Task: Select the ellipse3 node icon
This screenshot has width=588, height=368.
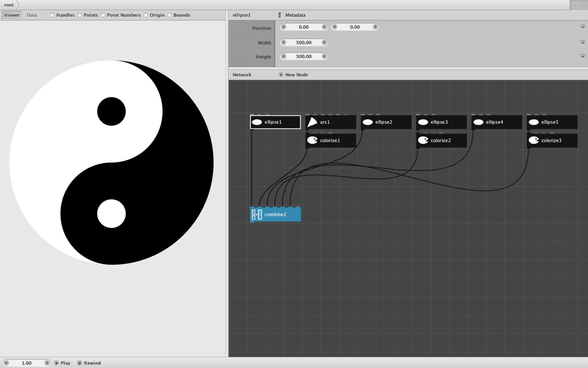Action: point(423,122)
